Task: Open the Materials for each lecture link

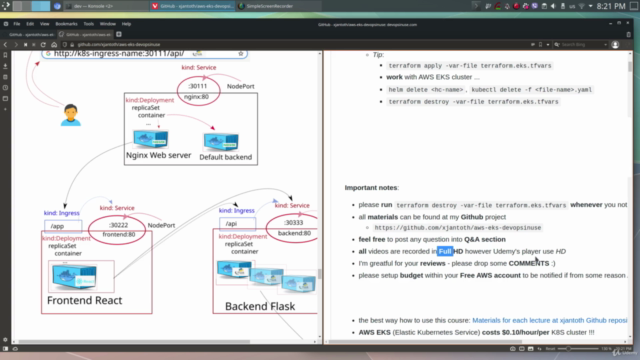Action: point(549,320)
